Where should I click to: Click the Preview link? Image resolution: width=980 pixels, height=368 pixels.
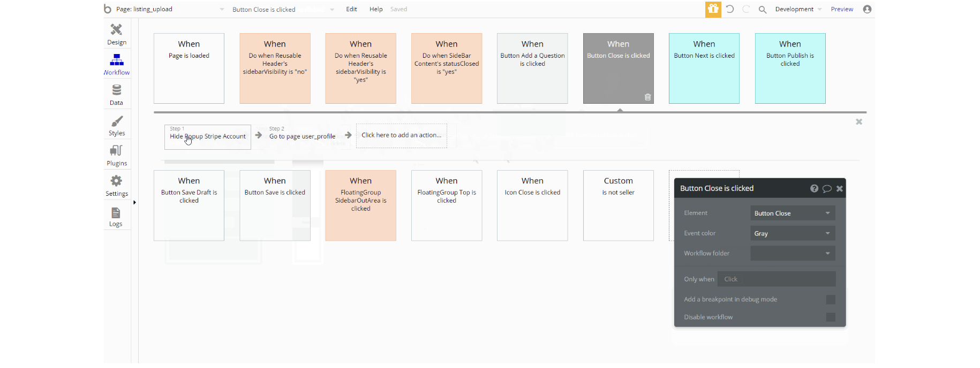[x=842, y=9]
